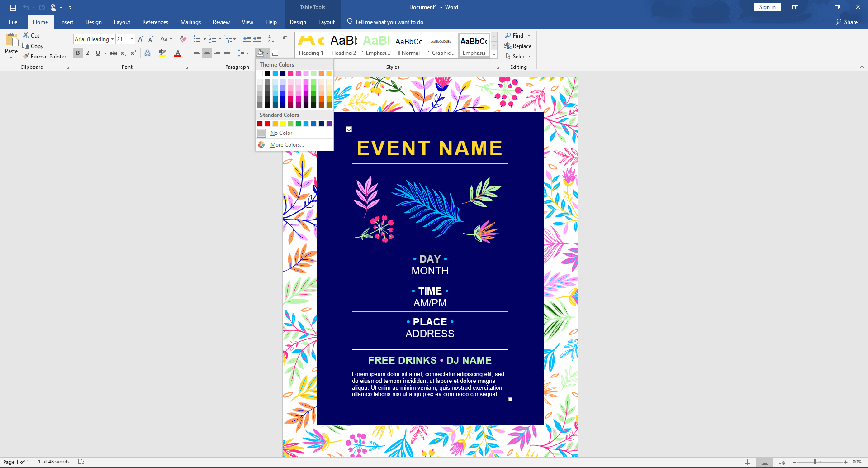The height and width of the screenshot is (468, 868).
Task: Open the Sort dialog
Action: coord(270,39)
